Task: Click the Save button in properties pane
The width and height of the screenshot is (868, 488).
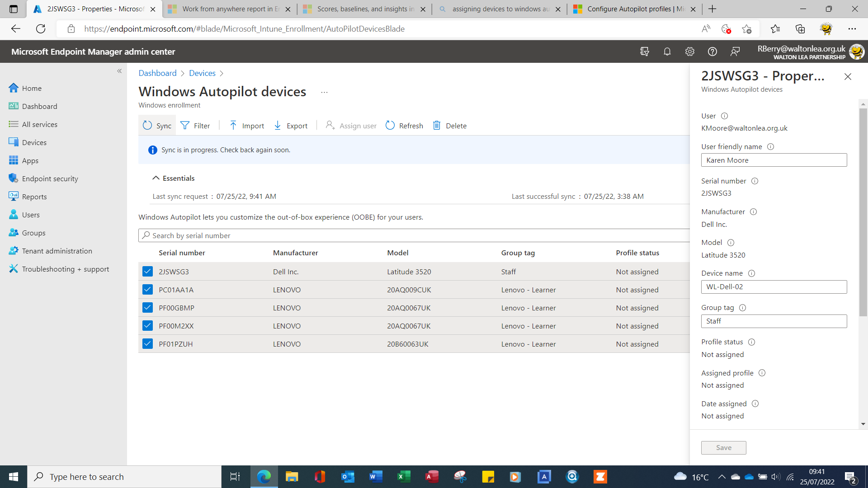Action: pos(723,447)
